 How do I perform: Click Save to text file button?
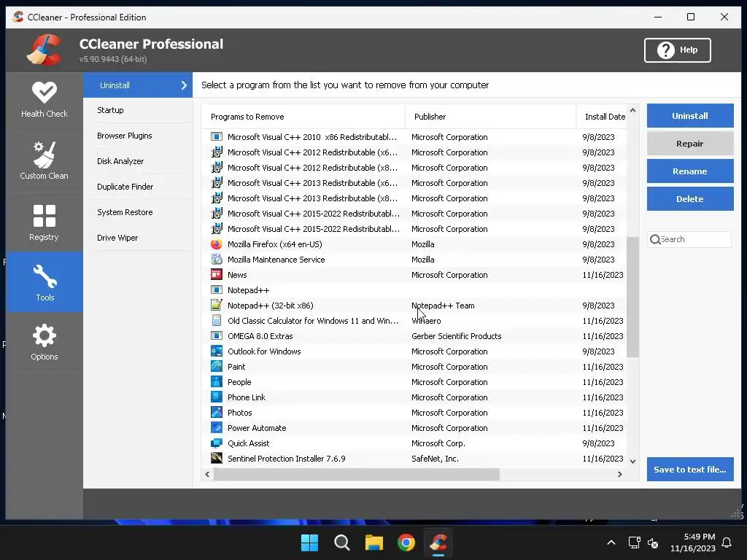pyautogui.click(x=690, y=470)
